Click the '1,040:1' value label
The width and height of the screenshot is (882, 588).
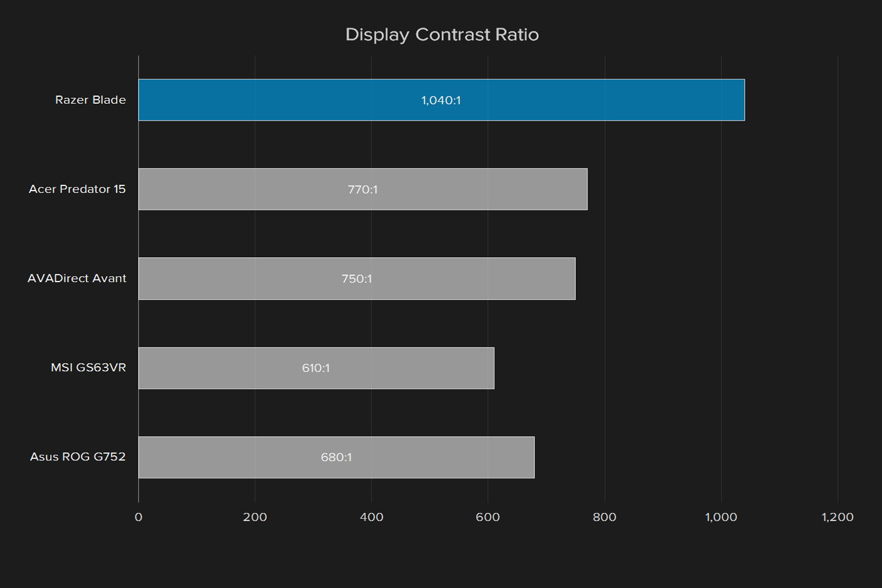click(441, 101)
